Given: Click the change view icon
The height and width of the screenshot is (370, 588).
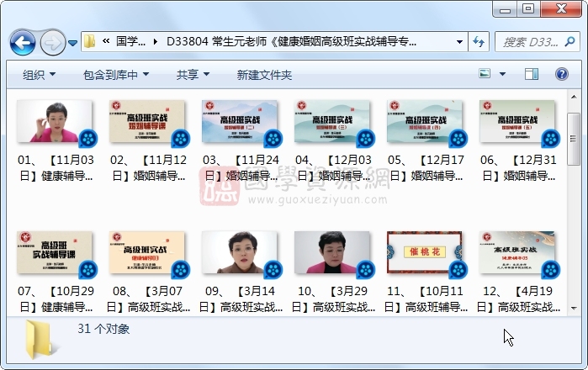Looking at the screenshot, I should point(485,73).
